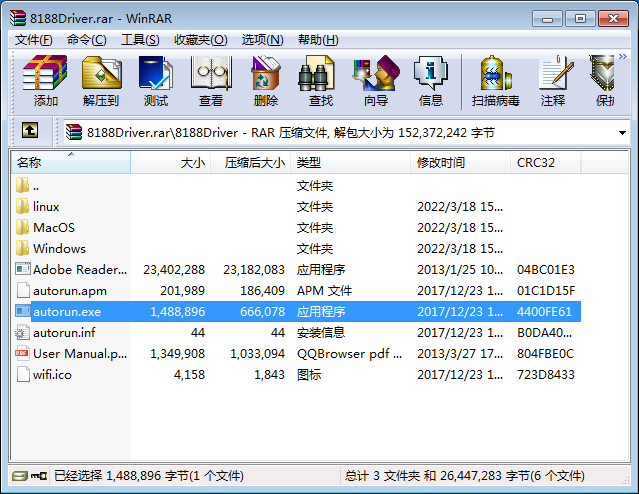Select the parent folder '..' row
Screen dimensions: 639x494
pos(296,186)
